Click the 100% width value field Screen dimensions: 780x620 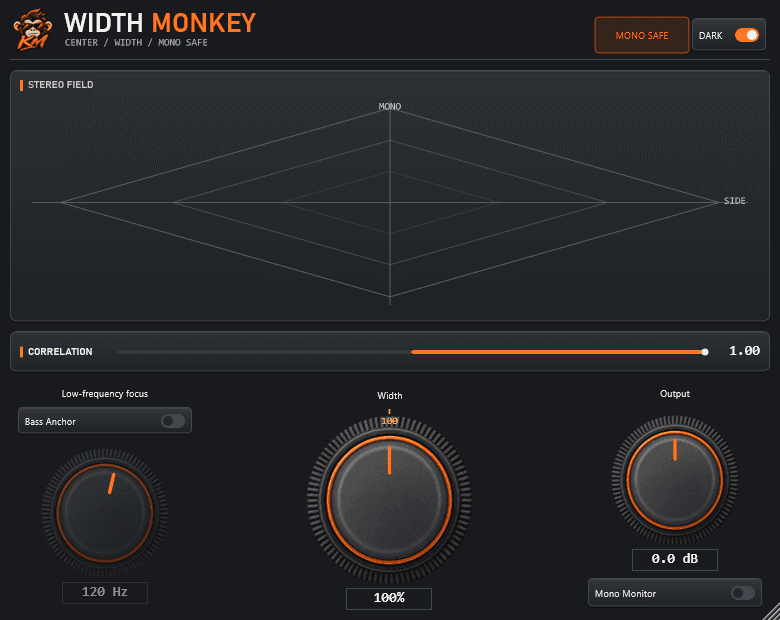[389, 598]
